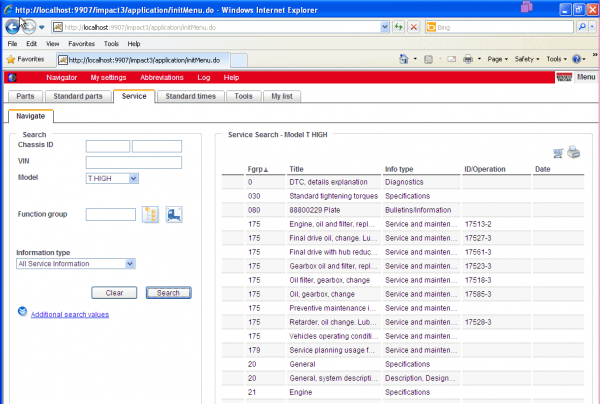Click the second Chassis ID input field
This screenshot has width=600, height=404.
point(157,146)
